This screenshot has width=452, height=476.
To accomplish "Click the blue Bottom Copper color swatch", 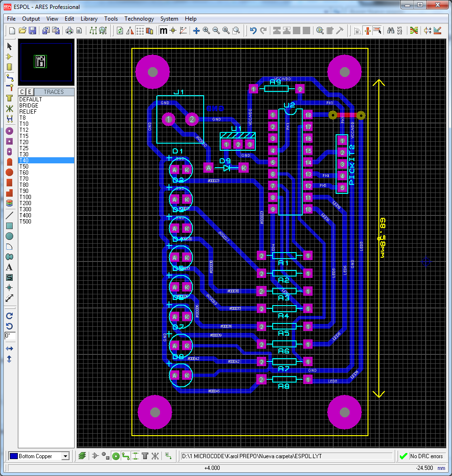I will point(14,456).
